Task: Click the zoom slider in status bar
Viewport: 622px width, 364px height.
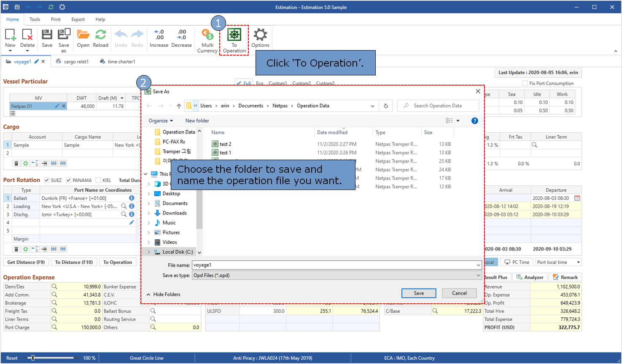Action: [33, 358]
